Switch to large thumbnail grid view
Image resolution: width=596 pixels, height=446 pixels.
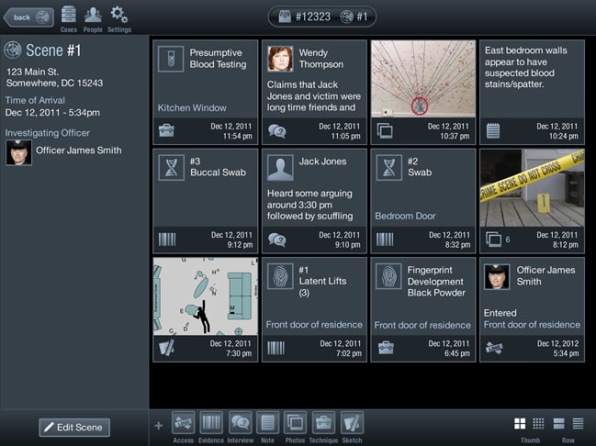pos(520,423)
